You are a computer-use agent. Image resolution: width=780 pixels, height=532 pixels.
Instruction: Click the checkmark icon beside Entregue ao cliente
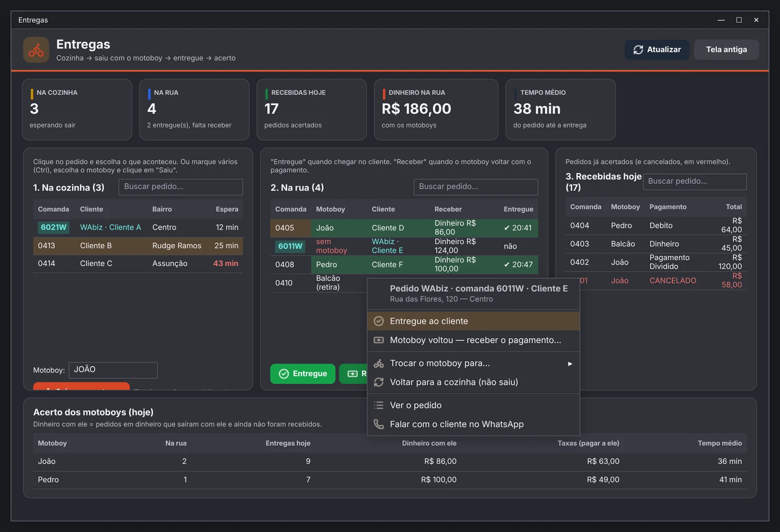click(378, 321)
